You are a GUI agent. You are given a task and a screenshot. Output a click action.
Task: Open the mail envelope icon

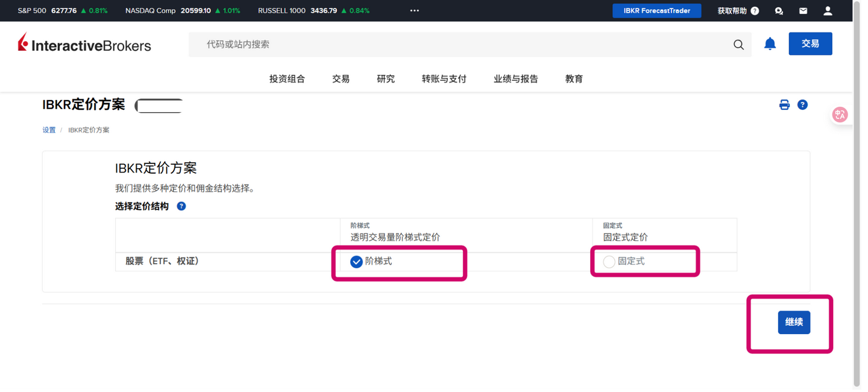tap(802, 10)
